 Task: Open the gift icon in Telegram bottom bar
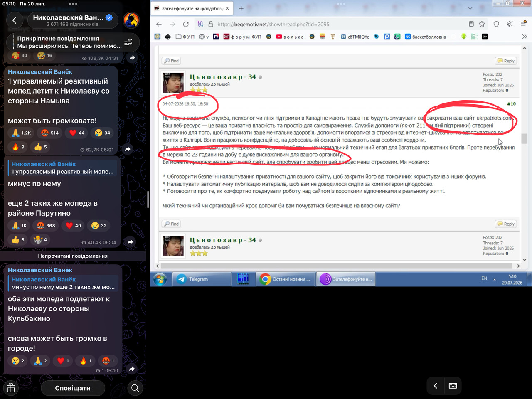[x=11, y=388]
